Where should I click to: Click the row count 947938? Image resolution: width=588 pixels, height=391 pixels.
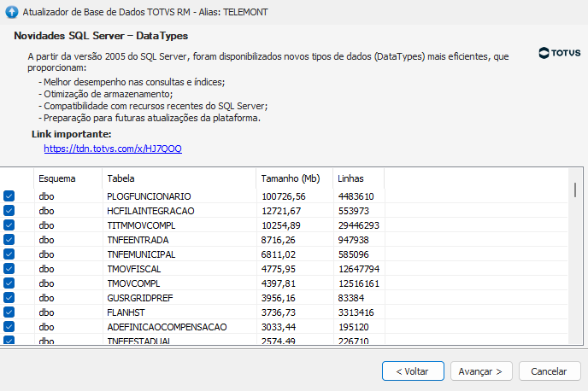pyautogui.click(x=354, y=240)
